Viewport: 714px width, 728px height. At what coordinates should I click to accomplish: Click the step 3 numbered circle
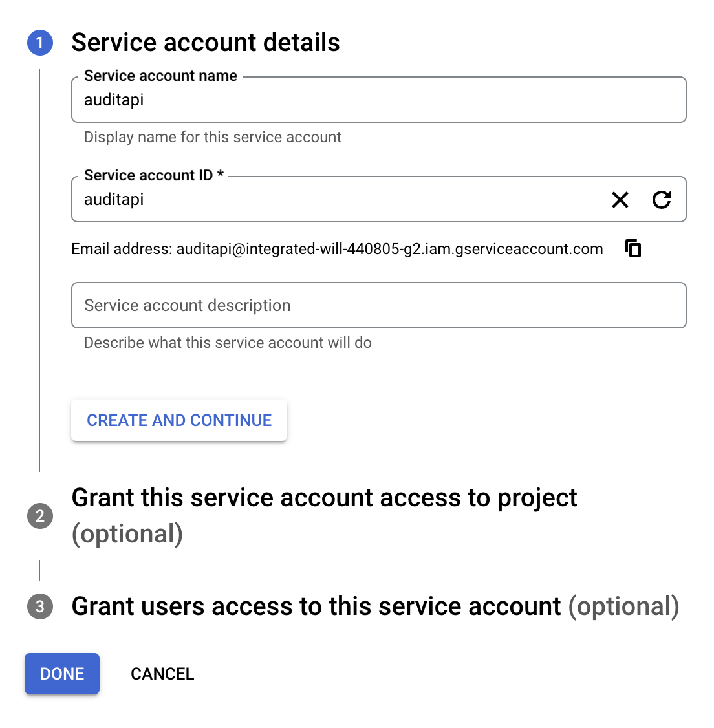coord(40,606)
